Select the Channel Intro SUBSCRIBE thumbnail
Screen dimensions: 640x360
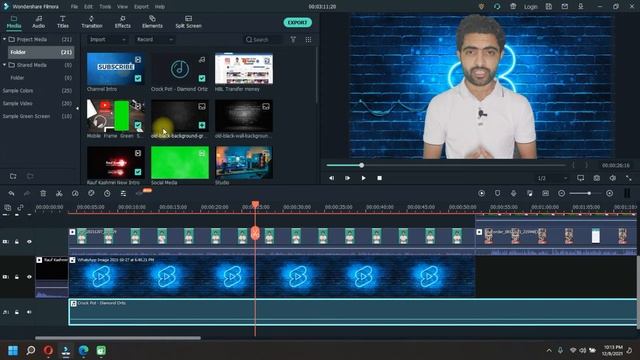pos(116,69)
